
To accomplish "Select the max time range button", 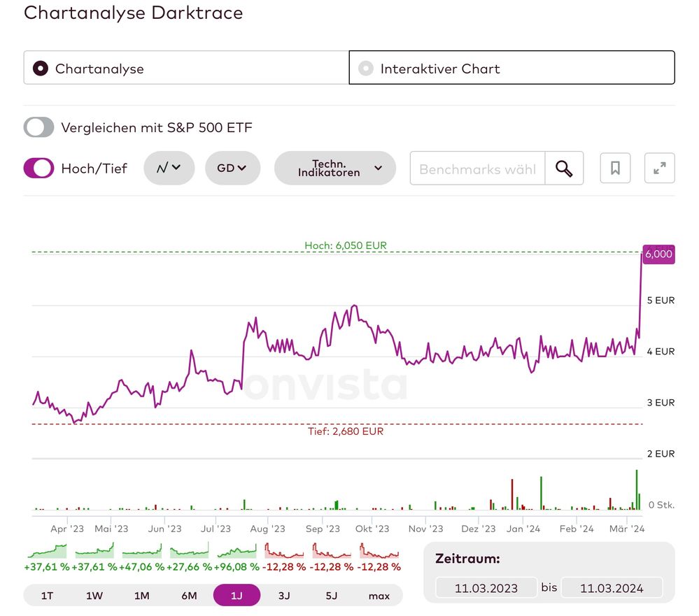I will tap(379, 596).
